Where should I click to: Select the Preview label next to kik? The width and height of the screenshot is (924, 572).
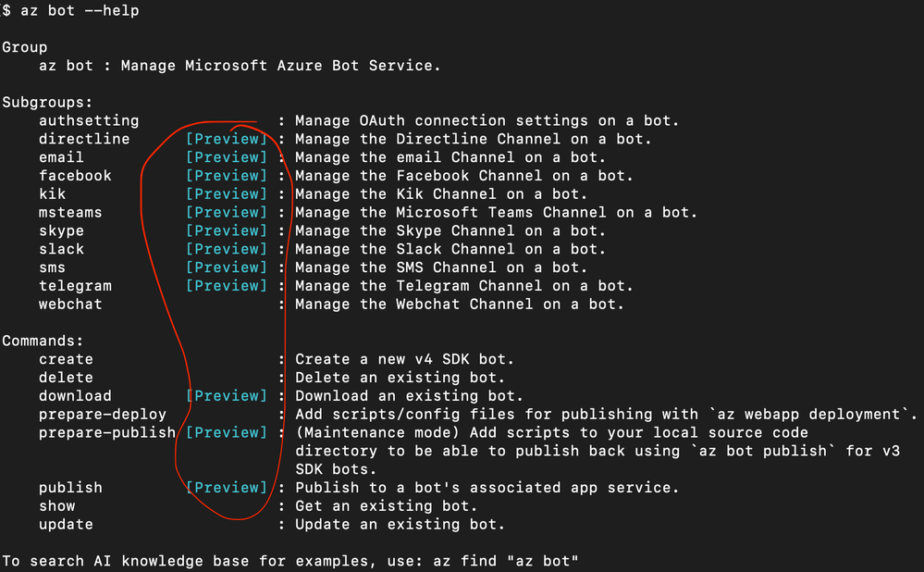(x=227, y=194)
